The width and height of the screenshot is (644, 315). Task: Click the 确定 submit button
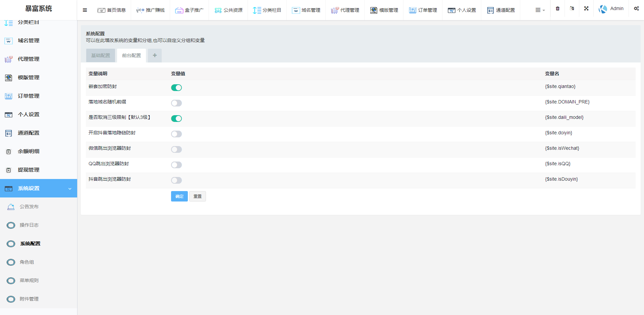179,196
